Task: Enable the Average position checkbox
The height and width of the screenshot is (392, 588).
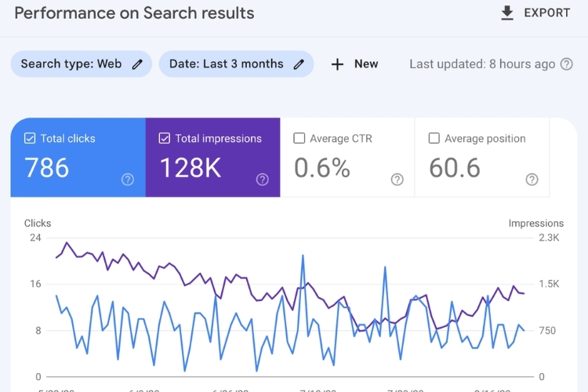Action: coord(434,138)
